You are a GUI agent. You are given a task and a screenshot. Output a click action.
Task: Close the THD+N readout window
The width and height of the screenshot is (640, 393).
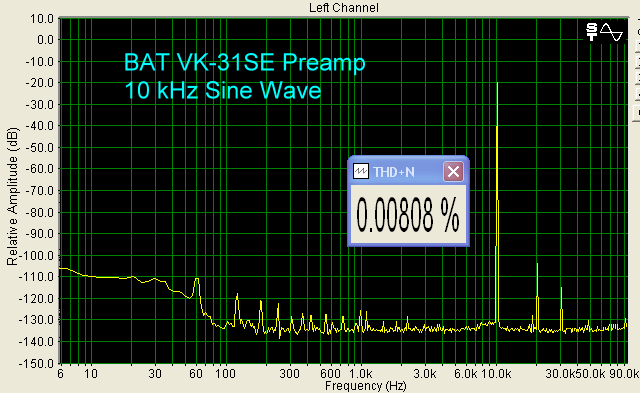(453, 171)
